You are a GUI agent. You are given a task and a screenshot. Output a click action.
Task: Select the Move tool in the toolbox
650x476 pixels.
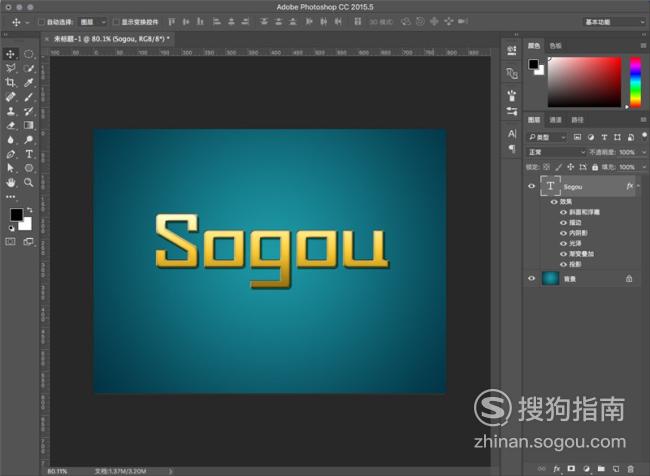10,54
